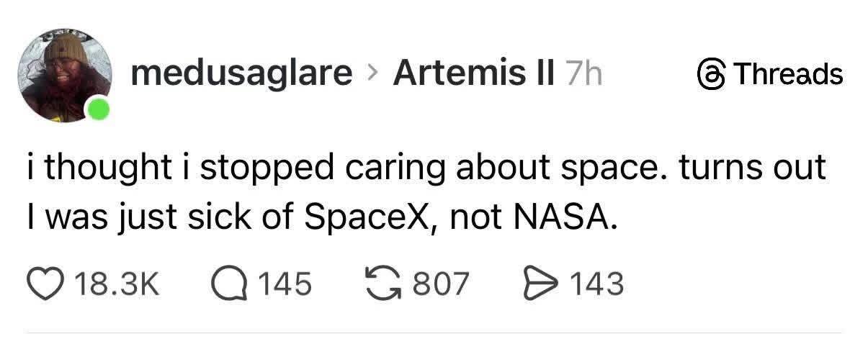View the 807 reposts count

441,284
